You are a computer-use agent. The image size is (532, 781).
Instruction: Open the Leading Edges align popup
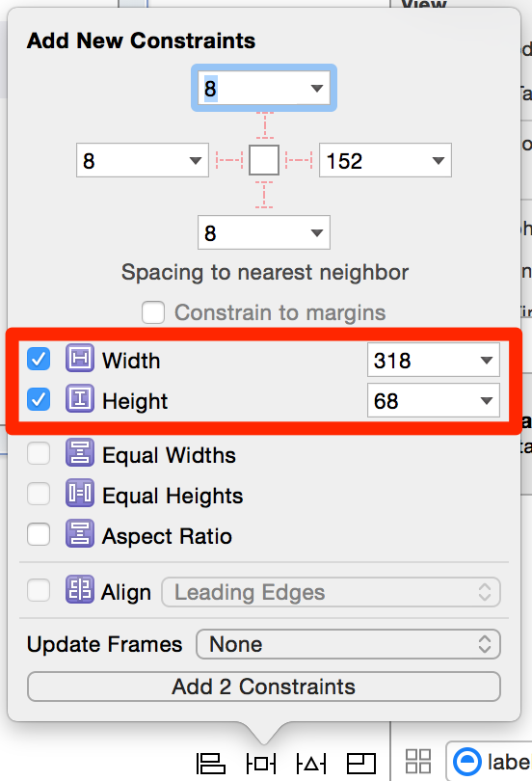331,592
